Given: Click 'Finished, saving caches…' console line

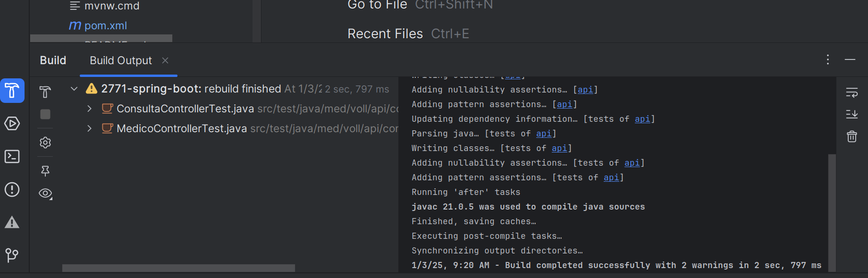Looking at the screenshot, I should pyautogui.click(x=474, y=221).
